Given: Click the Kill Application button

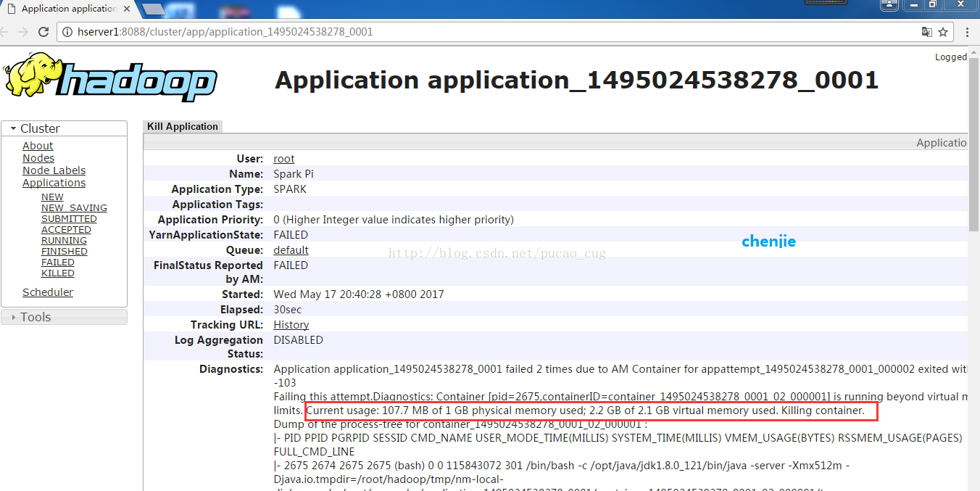Looking at the screenshot, I should [x=183, y=126].
